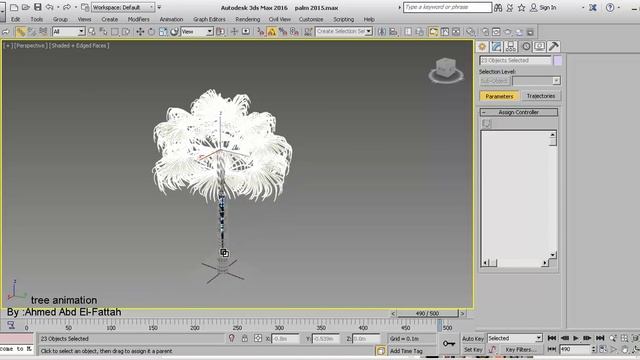Open the Utilities hammer panel tab
Image resolution: width=640 pixels, height=360 pixels.
click(x=553, y=47)
